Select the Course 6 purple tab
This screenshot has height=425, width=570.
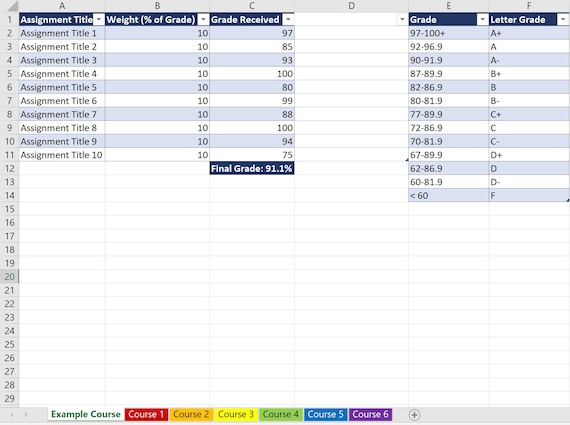pyautogui.click(x=370, y=414)
